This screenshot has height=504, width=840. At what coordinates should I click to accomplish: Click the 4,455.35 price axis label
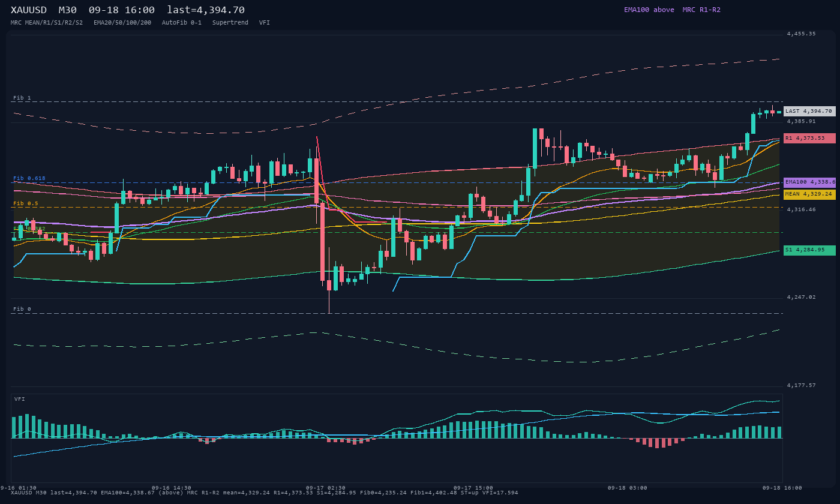coord(802,34)
